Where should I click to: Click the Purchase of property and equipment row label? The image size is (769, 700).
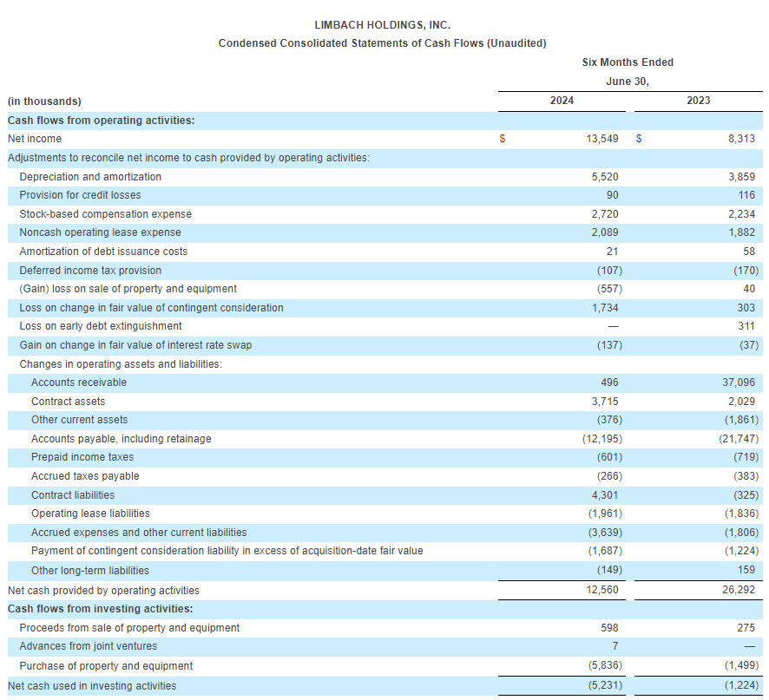106,666
